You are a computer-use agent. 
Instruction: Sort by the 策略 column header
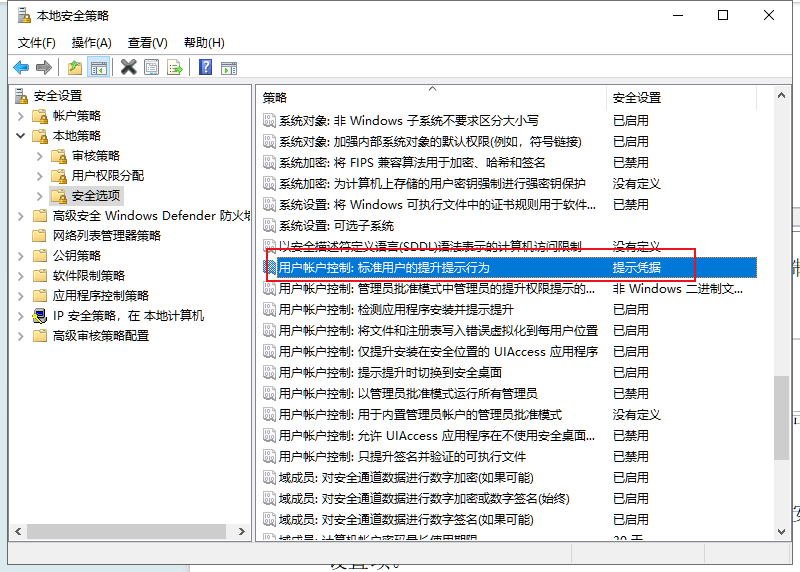(432, 97)
